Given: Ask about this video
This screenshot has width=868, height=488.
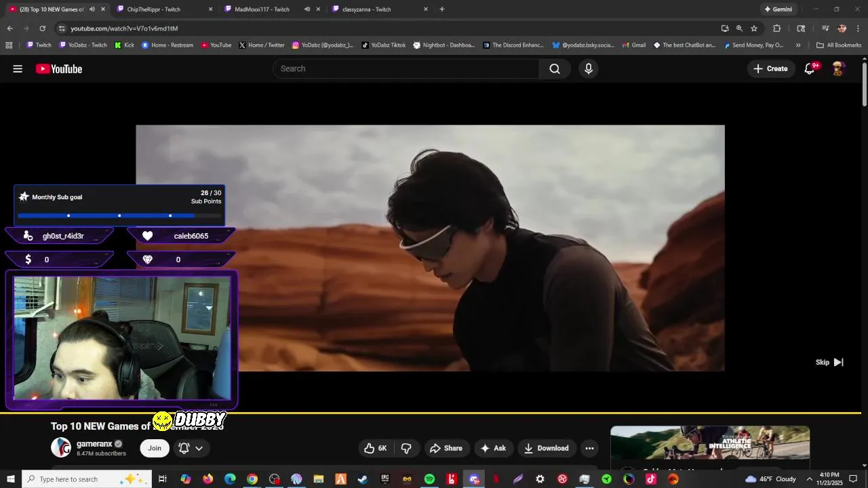Looking at the screenshot, I should click(x=493, y=448).
